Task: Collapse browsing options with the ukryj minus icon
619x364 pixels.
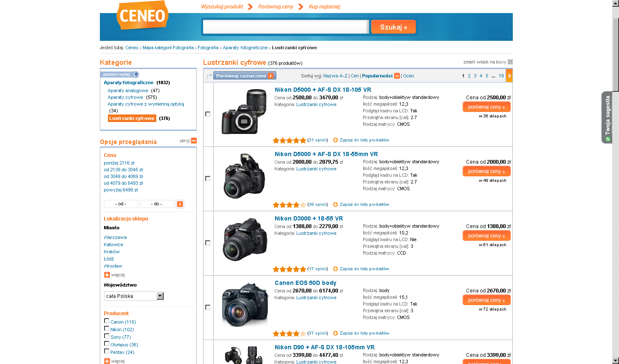Action: 194,141
